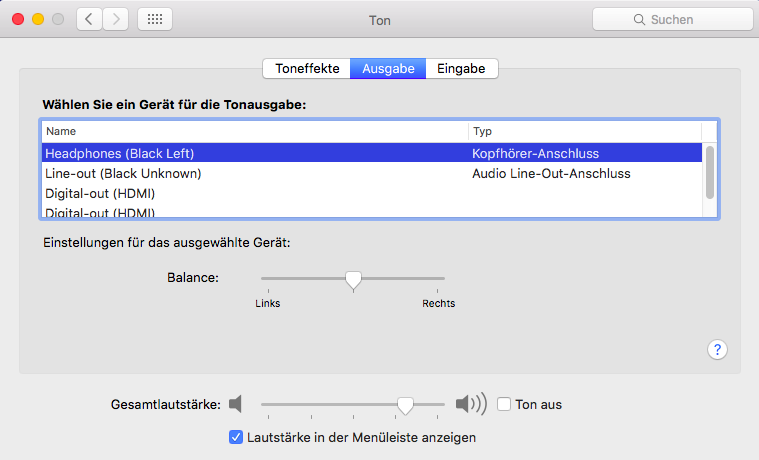The width and height of the screenshot is (759, 460).
Task: Open help with the question mark button
Action: coord(717,349)
